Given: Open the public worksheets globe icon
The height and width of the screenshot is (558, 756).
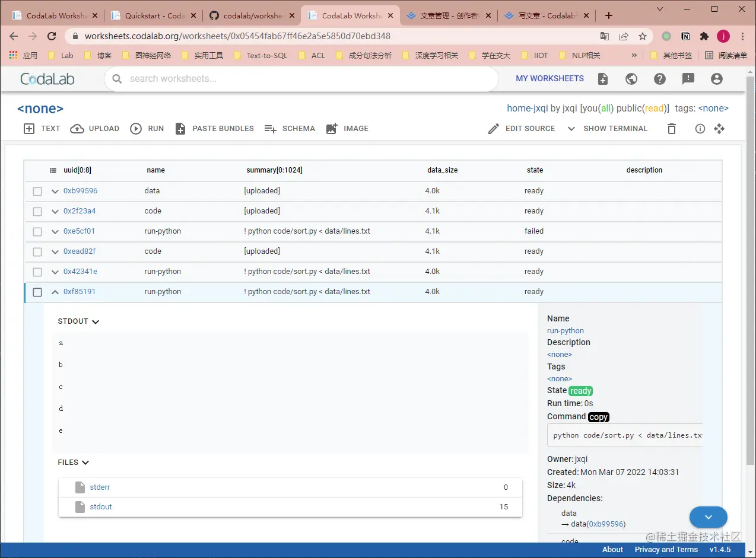Looking at the screenshot, I should [x=631, y=79].
